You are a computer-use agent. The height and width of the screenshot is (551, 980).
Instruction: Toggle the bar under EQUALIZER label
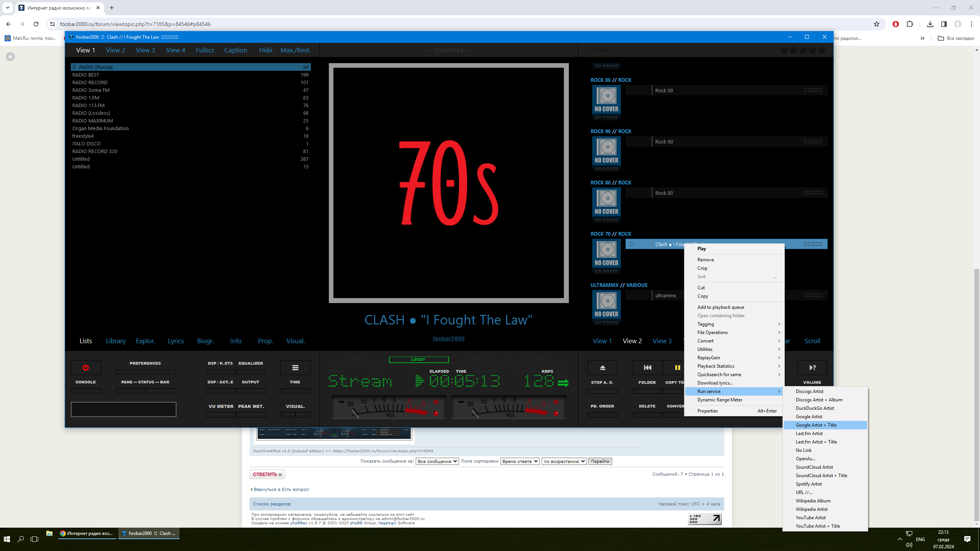click(251, 372)
